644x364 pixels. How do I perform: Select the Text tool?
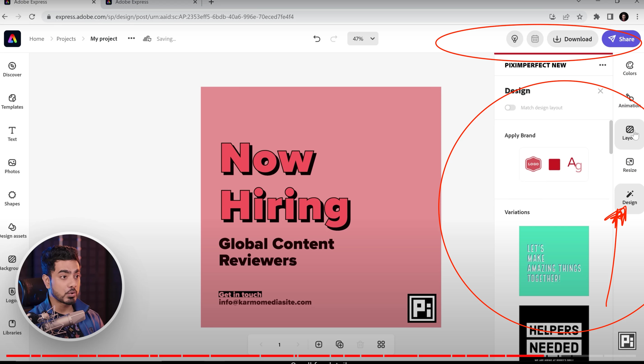(x=12, y=134)
